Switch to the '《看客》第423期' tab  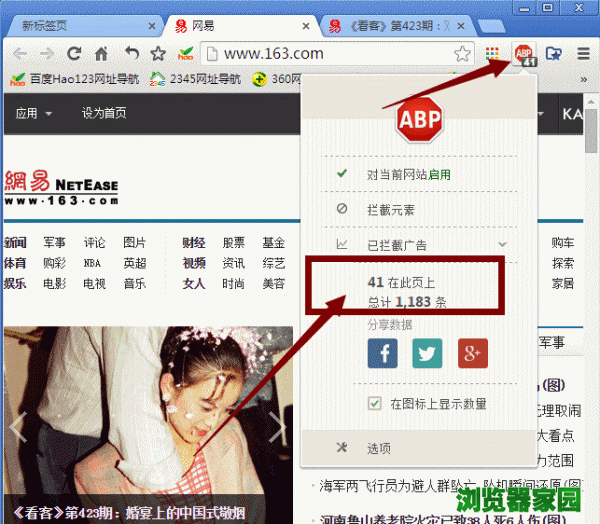tap(395, 24)
